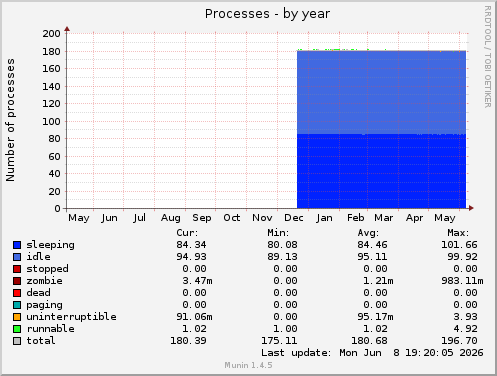Click total max value 196.70

click(459, 341)
